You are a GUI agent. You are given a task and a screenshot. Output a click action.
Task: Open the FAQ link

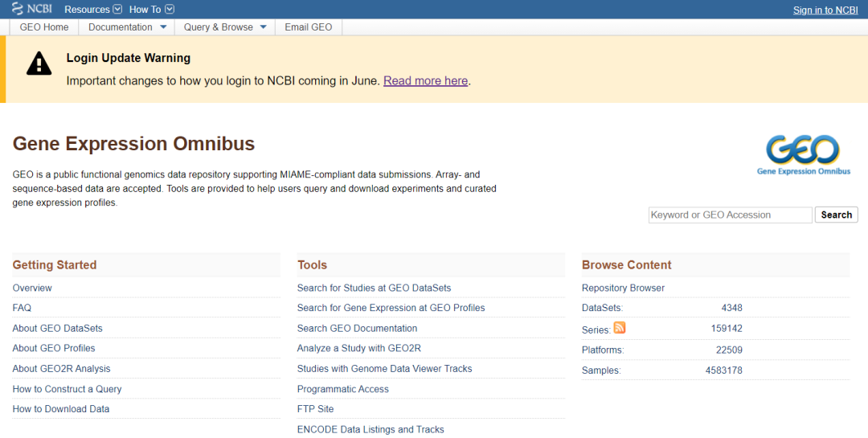(23, 308)
